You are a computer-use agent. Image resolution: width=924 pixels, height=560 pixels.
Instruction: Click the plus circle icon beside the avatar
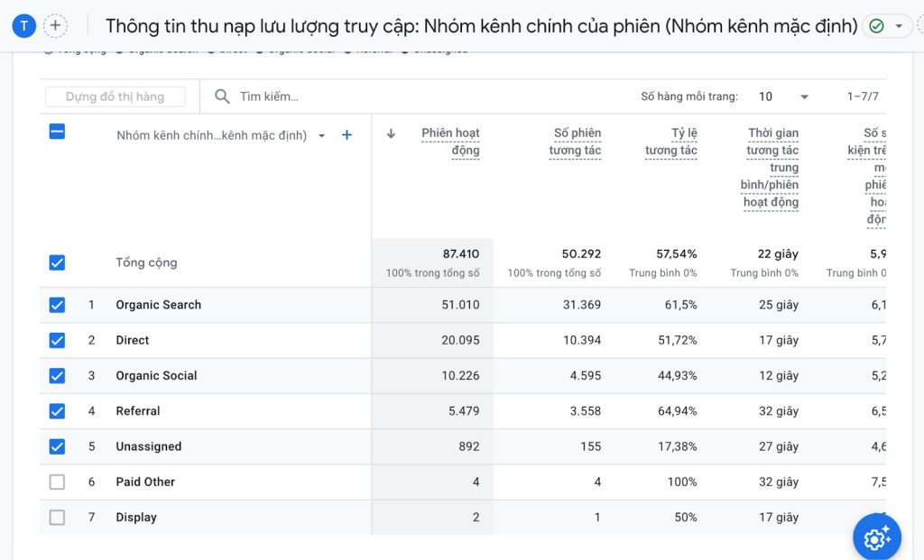(x=55, y=25)
